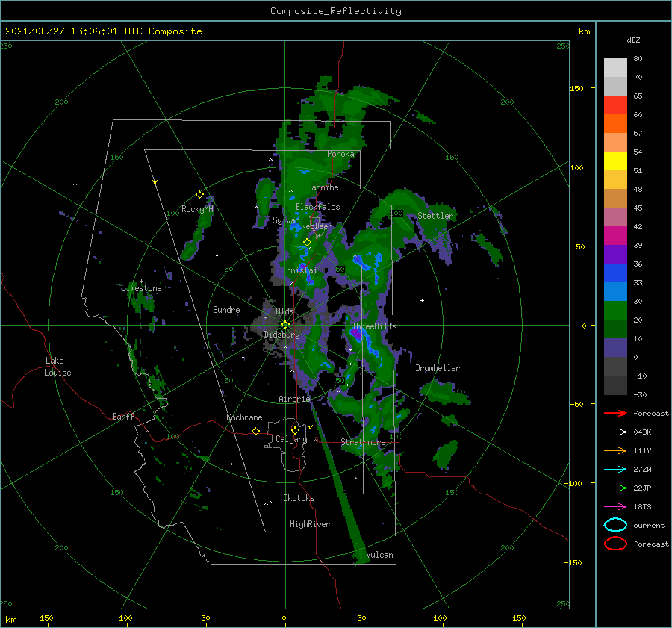
Task: Click yellow diamond marker above Calgary label
Action: coord(295,430)
